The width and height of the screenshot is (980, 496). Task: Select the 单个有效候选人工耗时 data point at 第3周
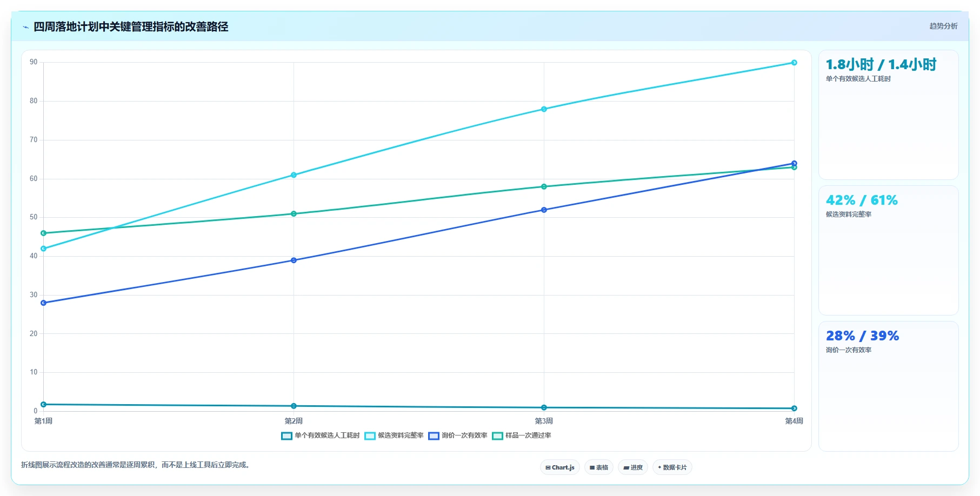[544, 407]
